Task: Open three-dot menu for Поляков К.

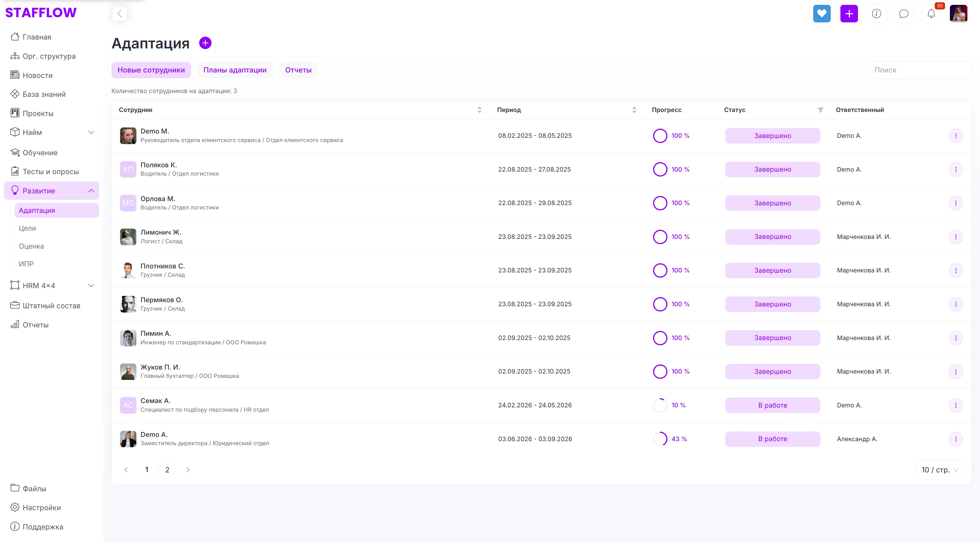Action: pyautogui.click(x=955, y=169)
